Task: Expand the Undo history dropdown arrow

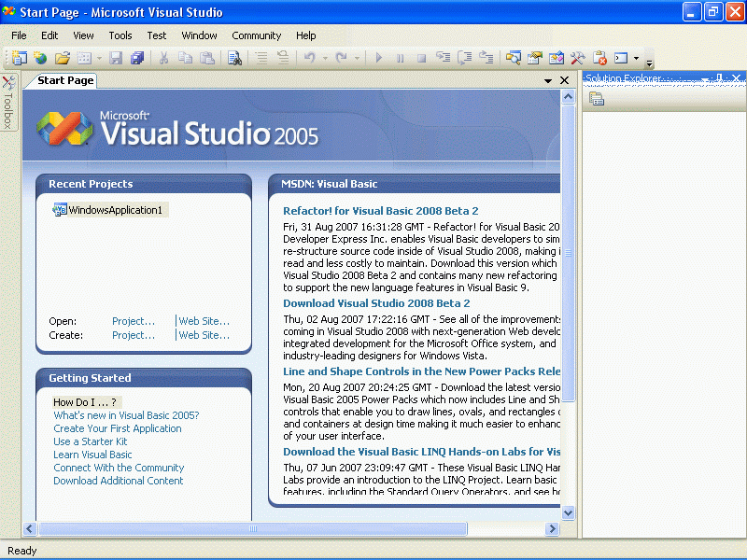Action: pos(325,59)
